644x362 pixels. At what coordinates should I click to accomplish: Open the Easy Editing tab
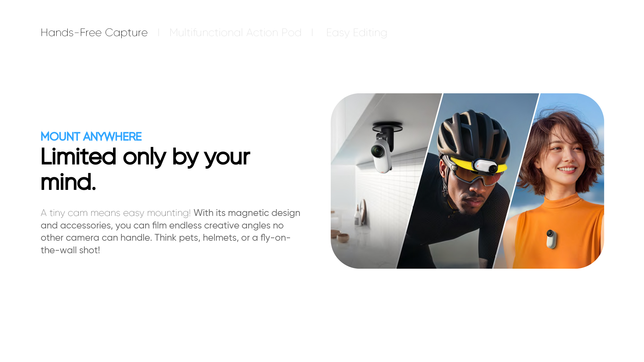click(x=356, y=32)
